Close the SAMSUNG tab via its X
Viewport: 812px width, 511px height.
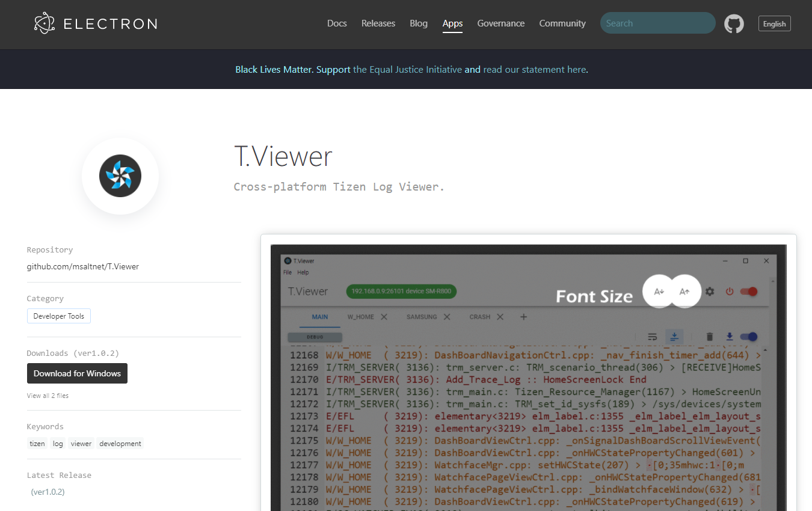pos(447,317)
